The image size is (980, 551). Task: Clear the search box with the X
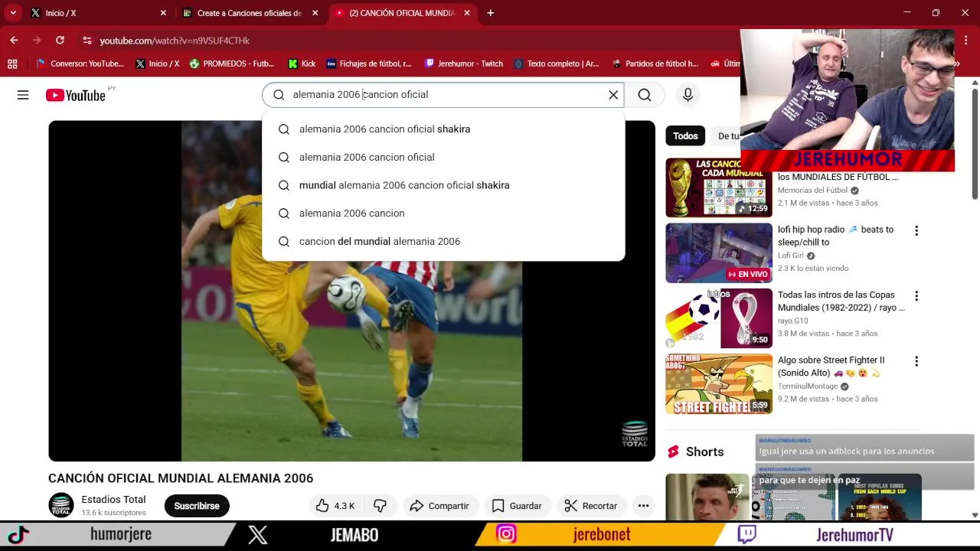pyautogui.click(x=613, y=95)
